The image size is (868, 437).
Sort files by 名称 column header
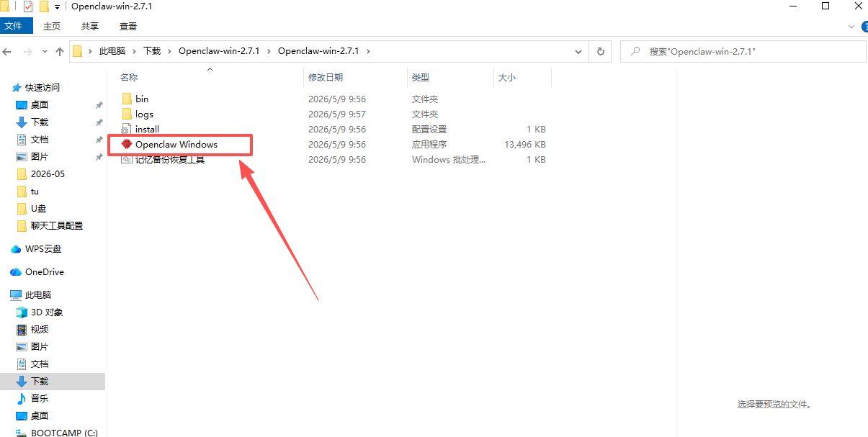point(129,77)
